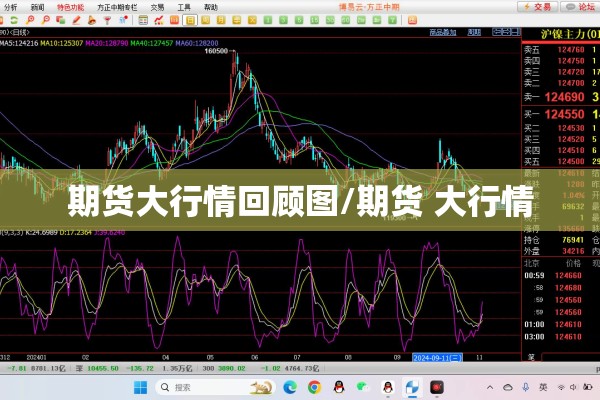
Task: Click the 持仓 value 76941
Action: pos(573,240)
